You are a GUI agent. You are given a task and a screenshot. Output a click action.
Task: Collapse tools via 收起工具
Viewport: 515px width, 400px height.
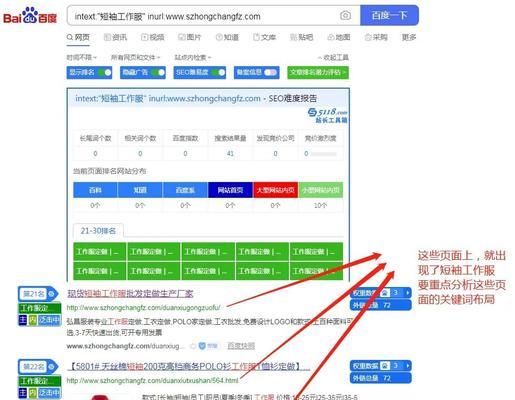pos(333,58)
